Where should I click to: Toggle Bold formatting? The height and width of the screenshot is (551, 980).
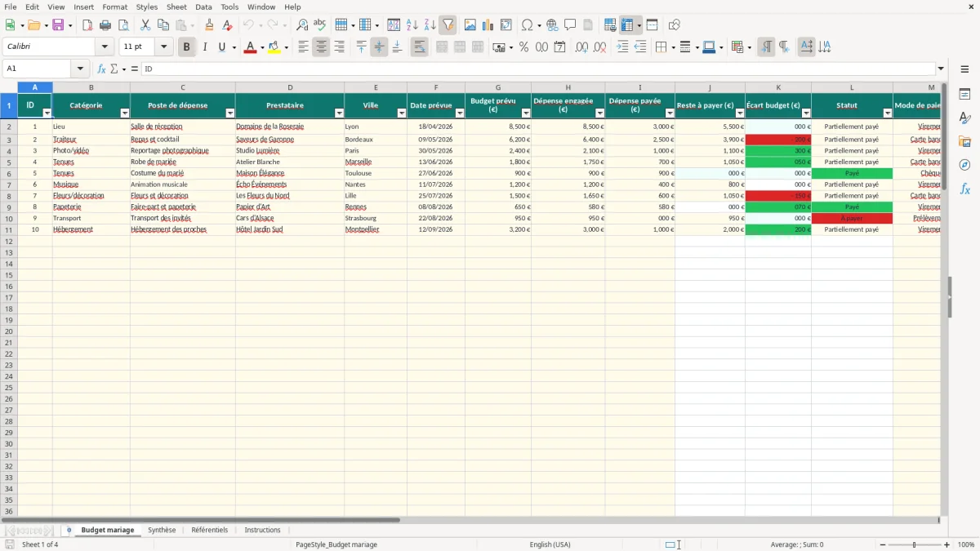[x=186, y=47]
